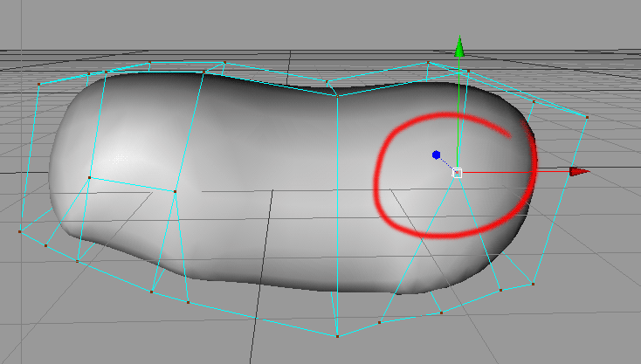Click the bright highlight on the mesh's left side
Image resolution: width=641 pixels, height=364 pixels.
coord(109,157)
